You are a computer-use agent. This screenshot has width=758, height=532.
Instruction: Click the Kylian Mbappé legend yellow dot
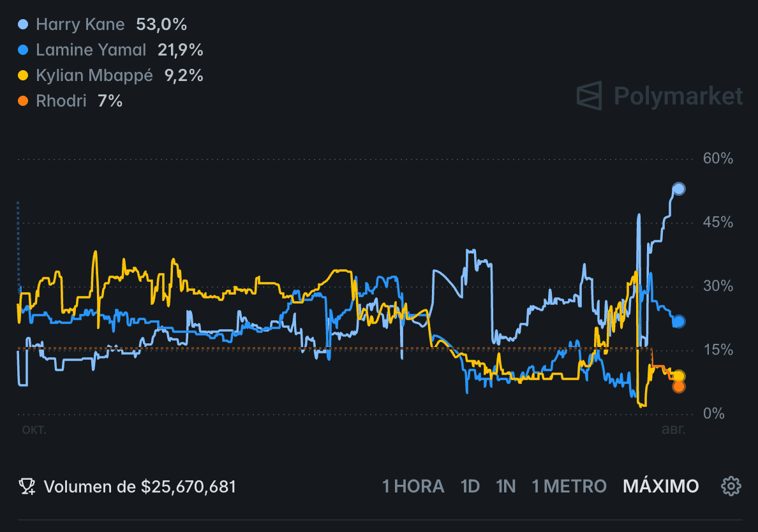click(x=23, y=75)
